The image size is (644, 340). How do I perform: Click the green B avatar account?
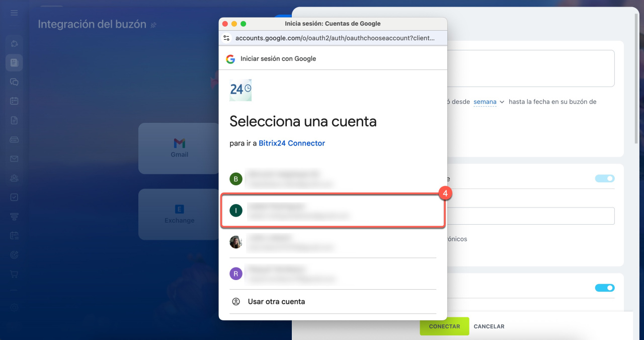236,179
